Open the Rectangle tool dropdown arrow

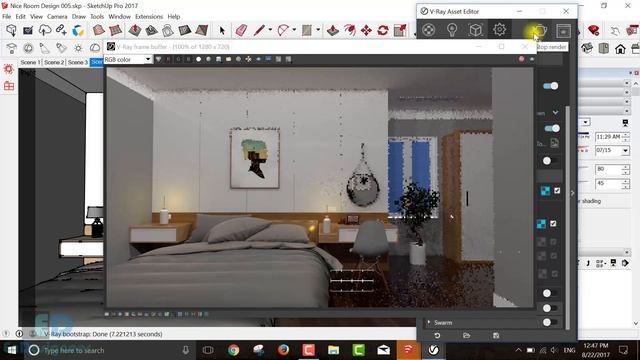[x=318, y=30]
